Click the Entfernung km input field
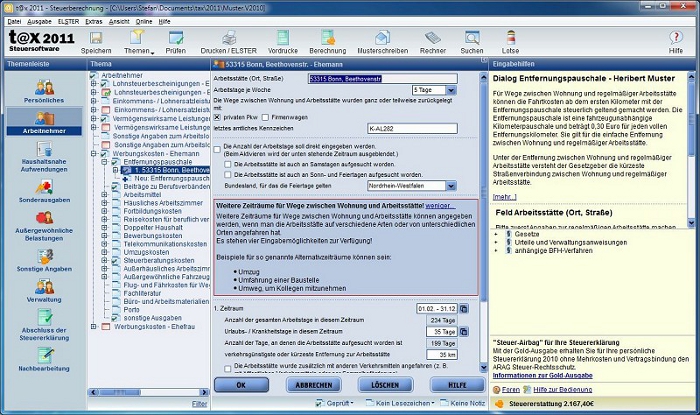 click(442, 355)
